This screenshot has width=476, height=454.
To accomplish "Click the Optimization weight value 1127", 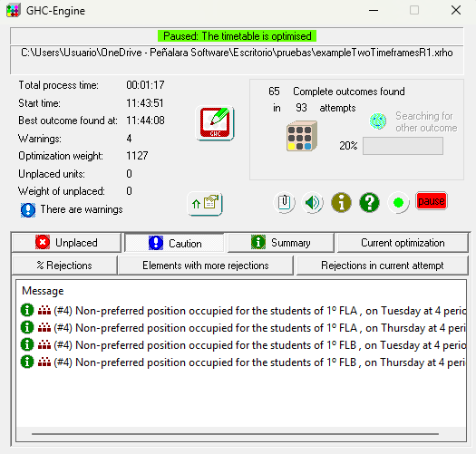I will (x=137, y=156).
